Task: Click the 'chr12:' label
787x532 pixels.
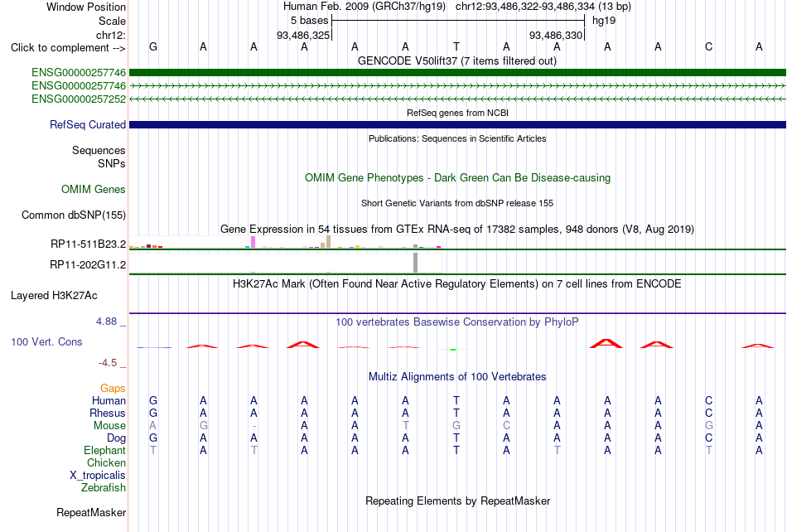Action: [x=110, y=35]
